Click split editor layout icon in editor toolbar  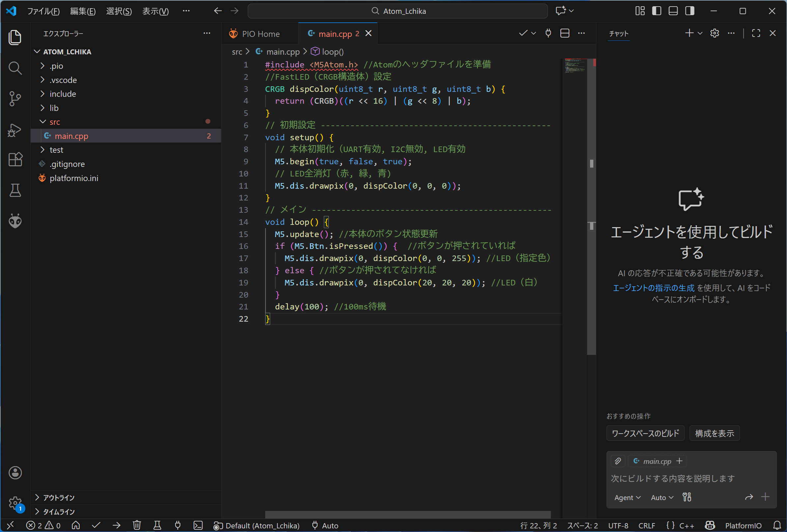565,33
